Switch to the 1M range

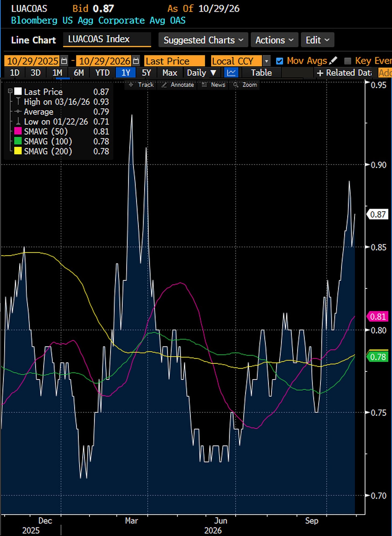(57, 73)
